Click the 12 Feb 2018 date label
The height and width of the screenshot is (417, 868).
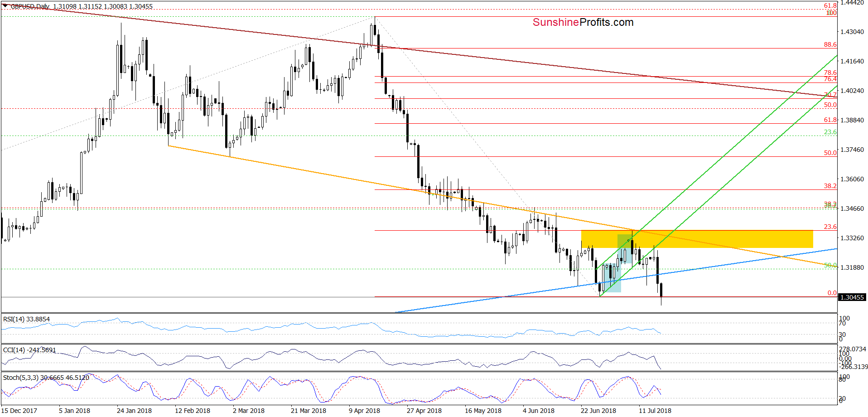pyautogui.click(x=192, y=411)
